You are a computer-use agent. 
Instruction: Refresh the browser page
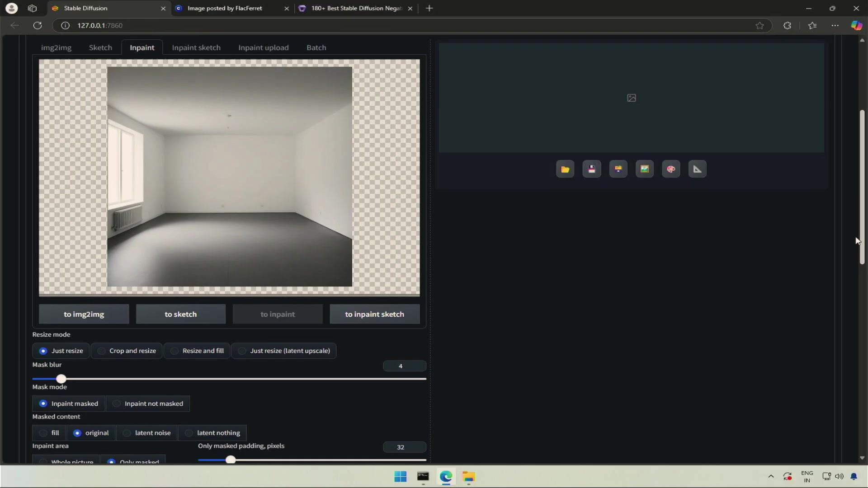pos(38,25)
